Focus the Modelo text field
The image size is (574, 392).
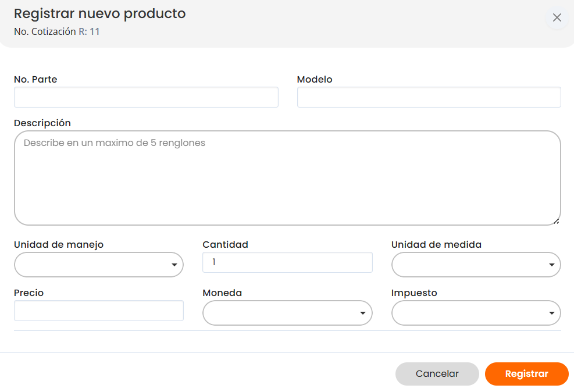429,98
